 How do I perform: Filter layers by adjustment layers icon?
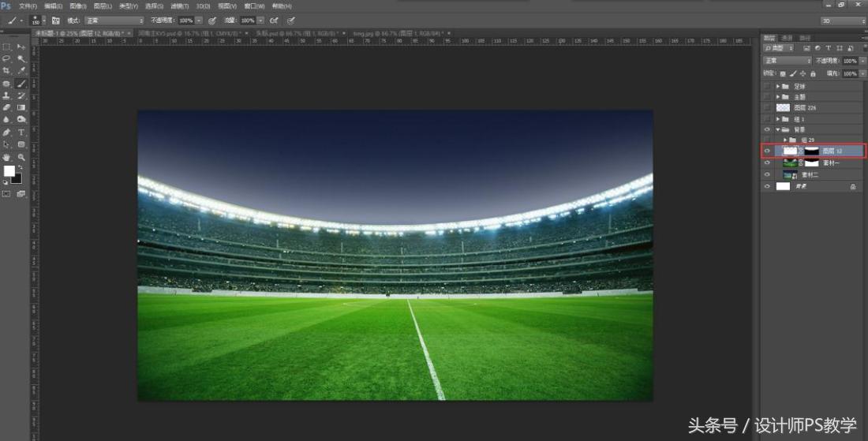(x=817, y=49)
